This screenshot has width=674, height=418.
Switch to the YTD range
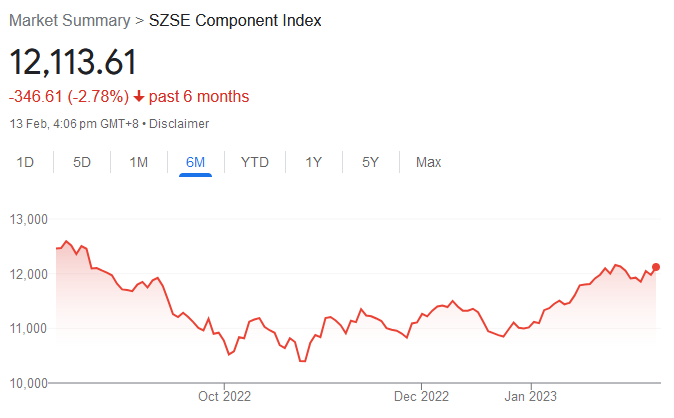[x=255, y=162]
